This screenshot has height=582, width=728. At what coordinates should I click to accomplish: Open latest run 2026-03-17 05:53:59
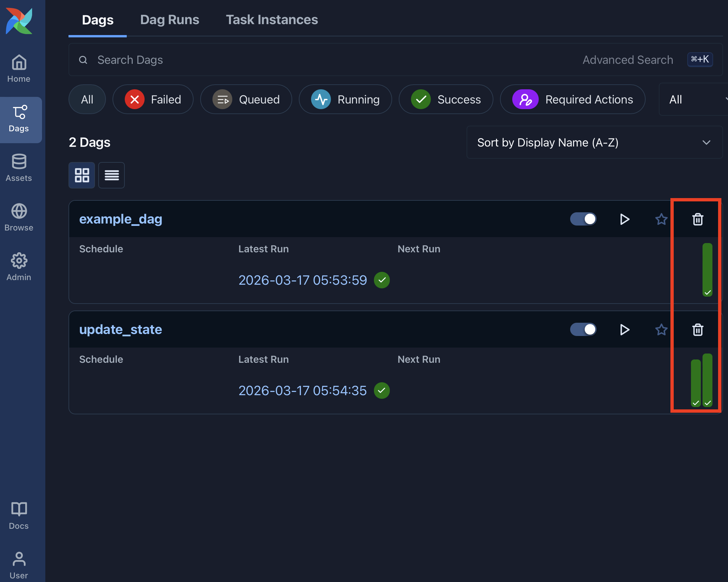click(x=302, y=280)
